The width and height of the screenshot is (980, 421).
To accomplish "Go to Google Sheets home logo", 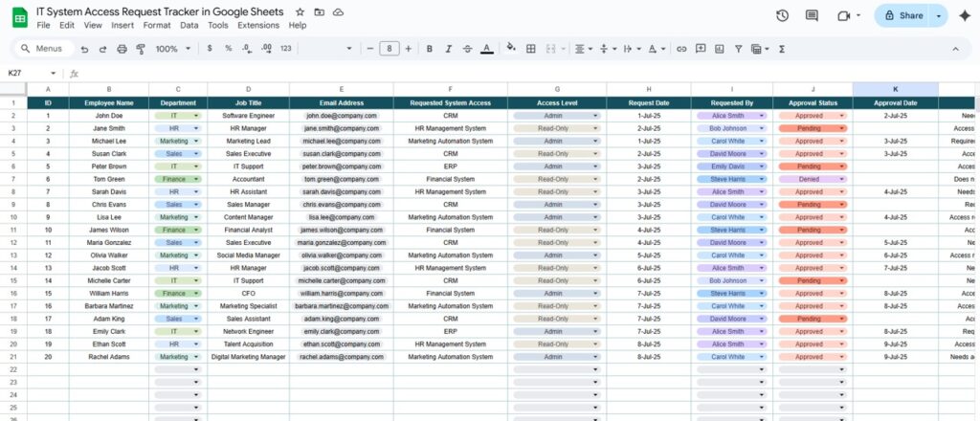I will tap(19, 17).
